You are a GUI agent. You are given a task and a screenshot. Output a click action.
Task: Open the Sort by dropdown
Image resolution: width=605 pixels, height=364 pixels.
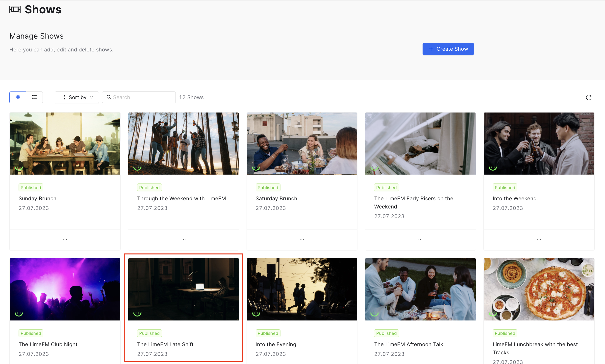77,97
